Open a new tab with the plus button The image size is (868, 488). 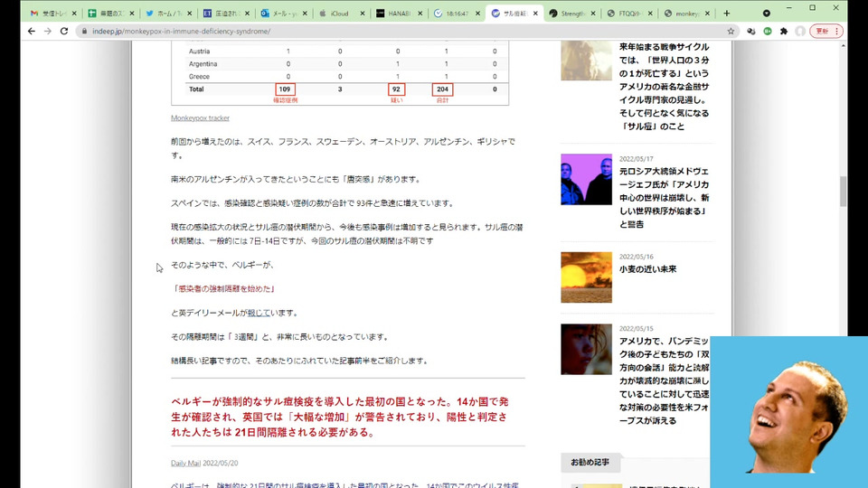point(726,14)
